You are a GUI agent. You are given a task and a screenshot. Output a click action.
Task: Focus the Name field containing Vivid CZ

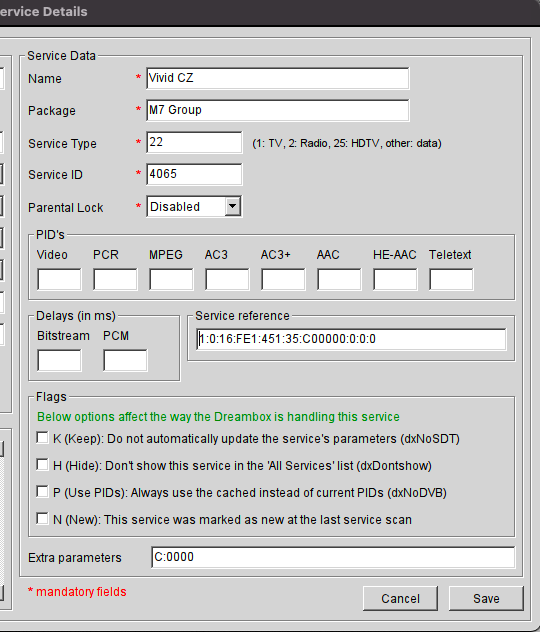click(x=278, y=78)
